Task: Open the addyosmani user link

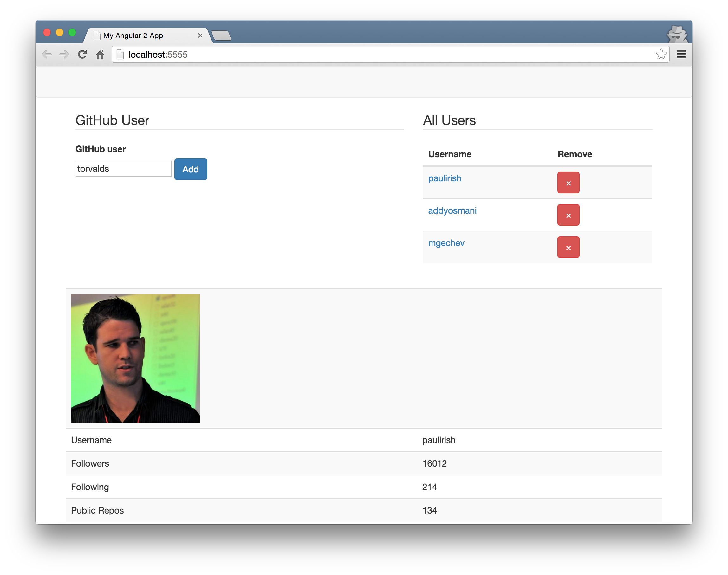Action: [x=452, y=211]
